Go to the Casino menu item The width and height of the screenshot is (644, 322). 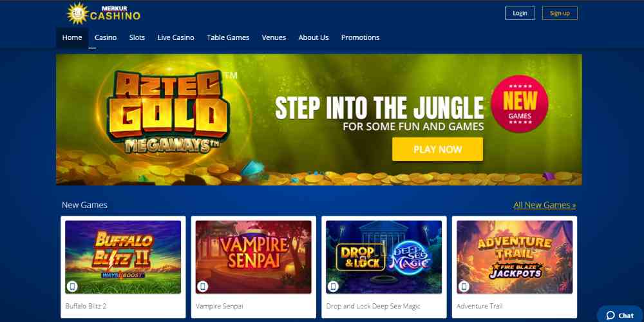(x=106, y=37)
